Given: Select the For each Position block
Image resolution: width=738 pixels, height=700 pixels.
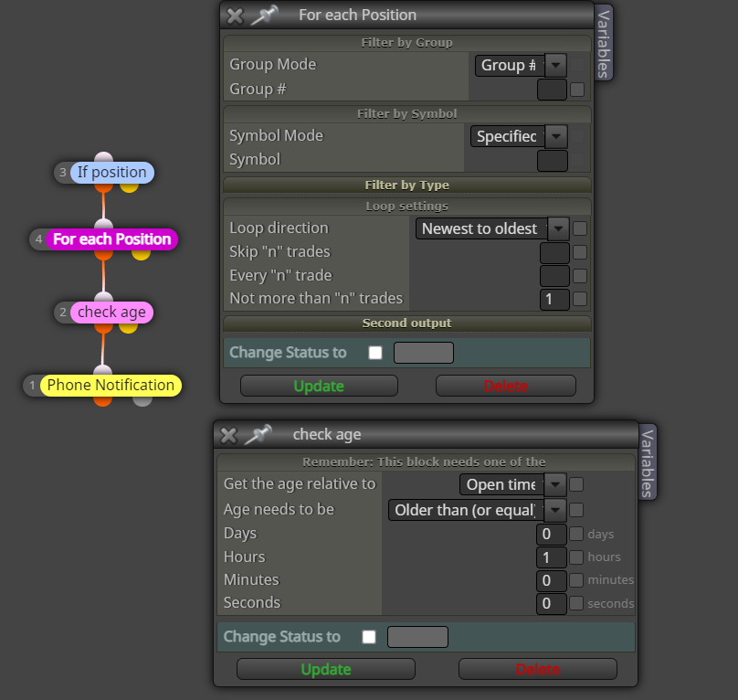Looking at the screenshot, I should pos(112,239).
